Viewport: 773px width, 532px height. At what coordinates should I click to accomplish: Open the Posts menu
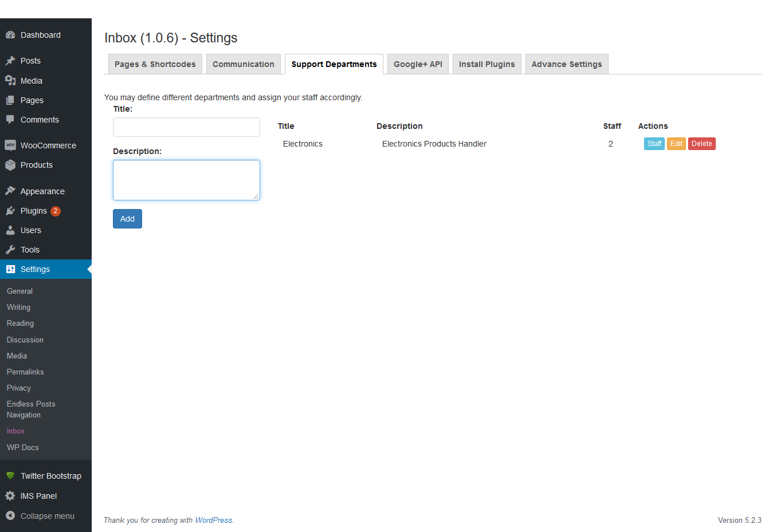(46, 61)
